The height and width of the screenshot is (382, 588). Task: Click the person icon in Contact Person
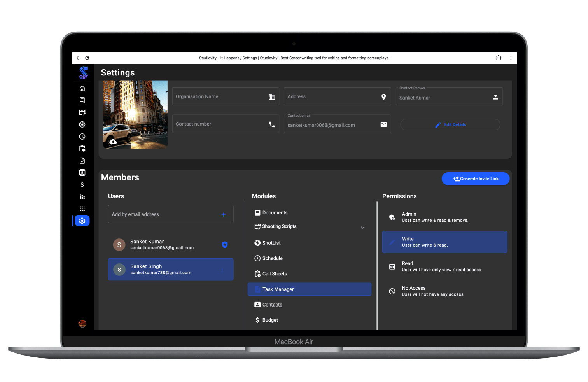click(495, 97)
